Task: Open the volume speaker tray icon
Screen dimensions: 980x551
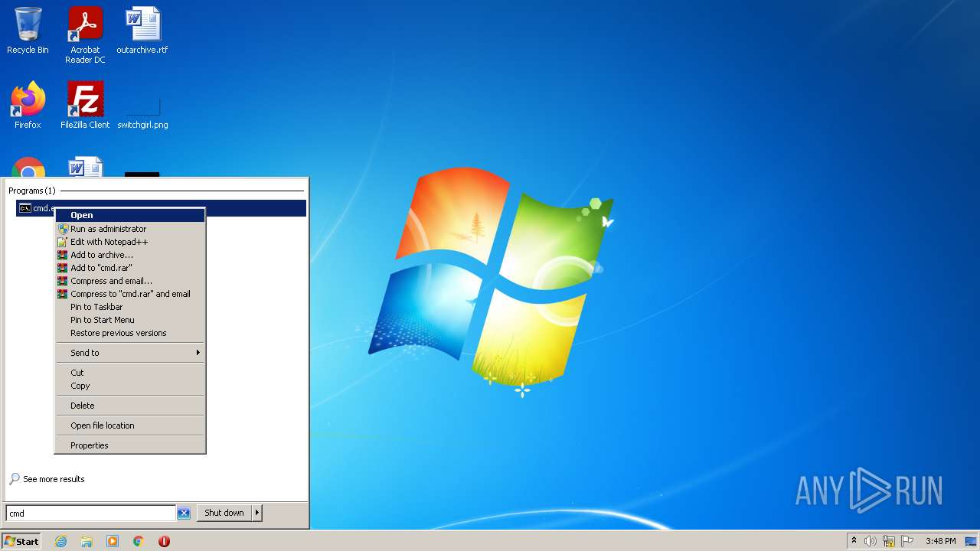Action: click(x=871, y=541)
